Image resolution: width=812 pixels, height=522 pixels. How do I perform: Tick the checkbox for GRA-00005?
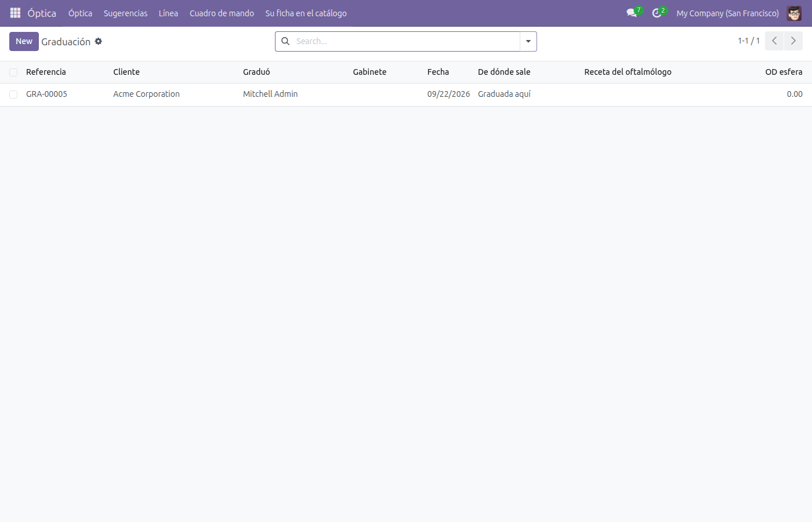13,95
